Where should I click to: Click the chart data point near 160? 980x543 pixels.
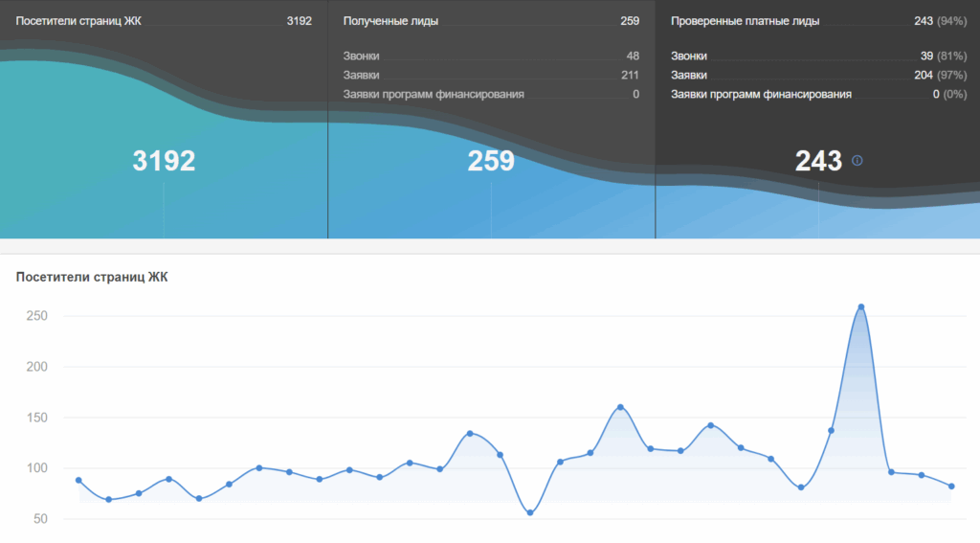click(x=620, y=407)
